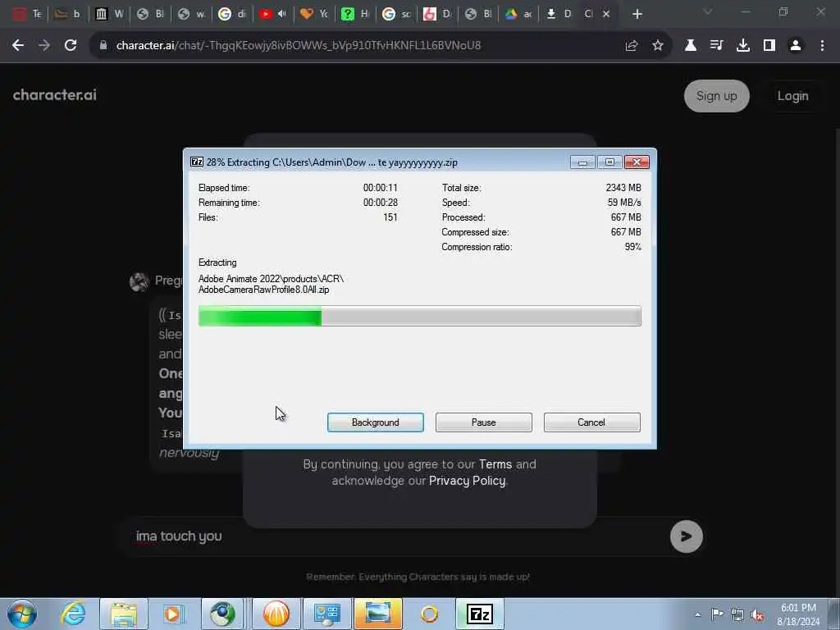Click the 'Total size' 2343 MB value
The image size is (840, 630).
tap(623, 188)
